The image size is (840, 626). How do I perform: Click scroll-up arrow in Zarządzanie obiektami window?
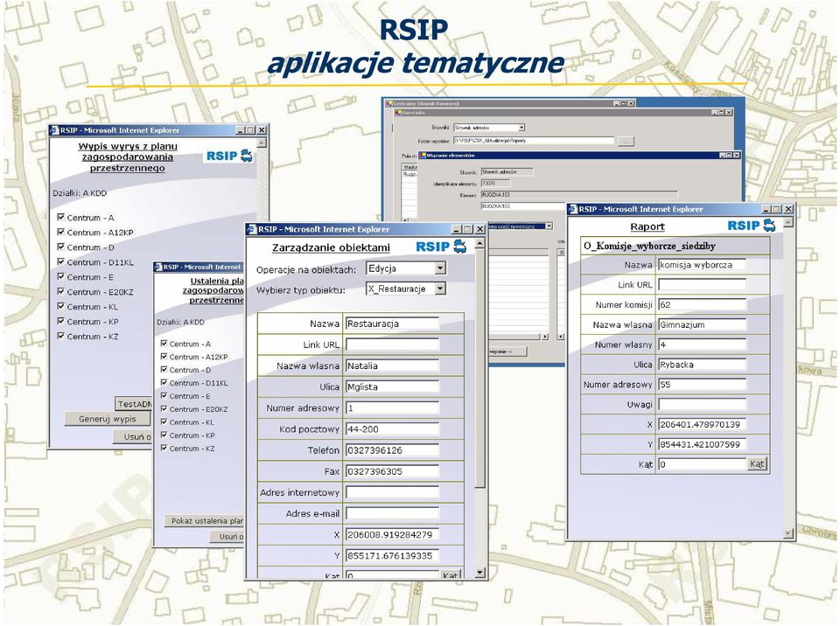pos(479,244)
